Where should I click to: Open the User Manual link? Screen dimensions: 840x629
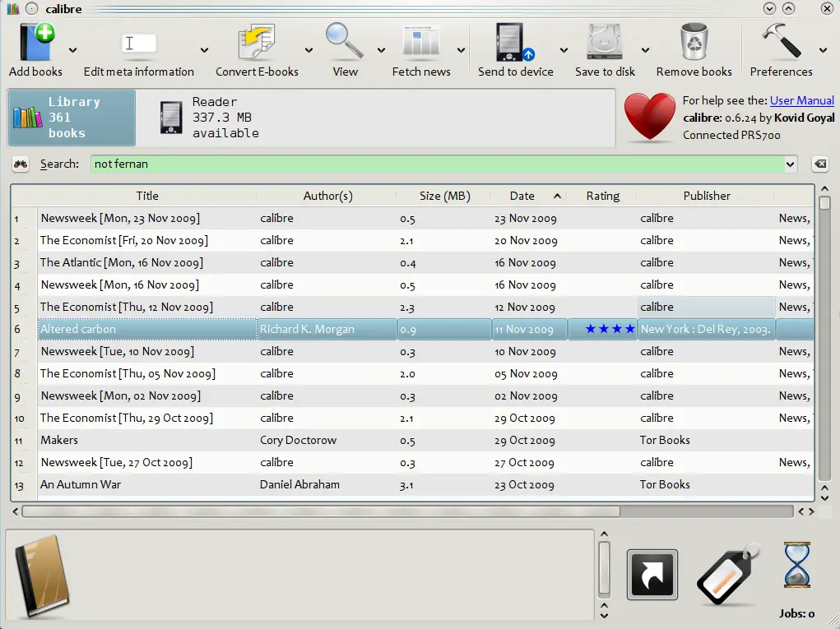point(801,100)
